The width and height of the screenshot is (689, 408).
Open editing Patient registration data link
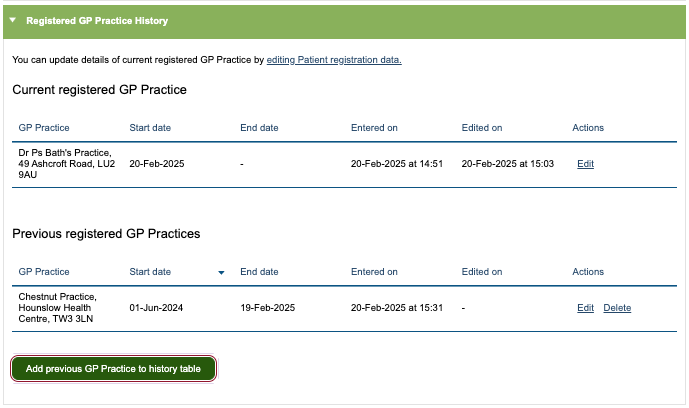coord(334,60)
